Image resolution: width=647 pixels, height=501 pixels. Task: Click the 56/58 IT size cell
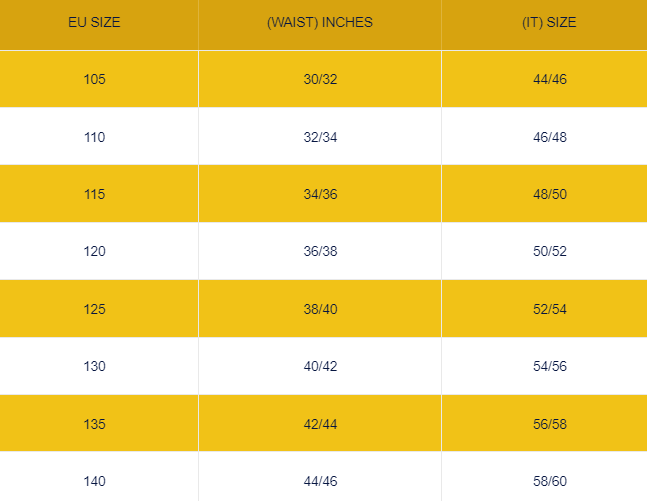pos(550,424)
